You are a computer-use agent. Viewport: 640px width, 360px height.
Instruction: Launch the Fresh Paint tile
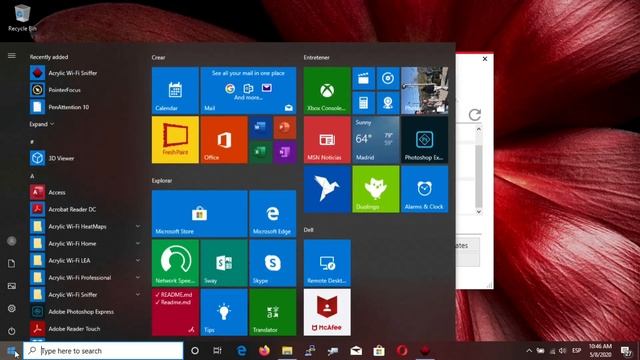point(175,140)
